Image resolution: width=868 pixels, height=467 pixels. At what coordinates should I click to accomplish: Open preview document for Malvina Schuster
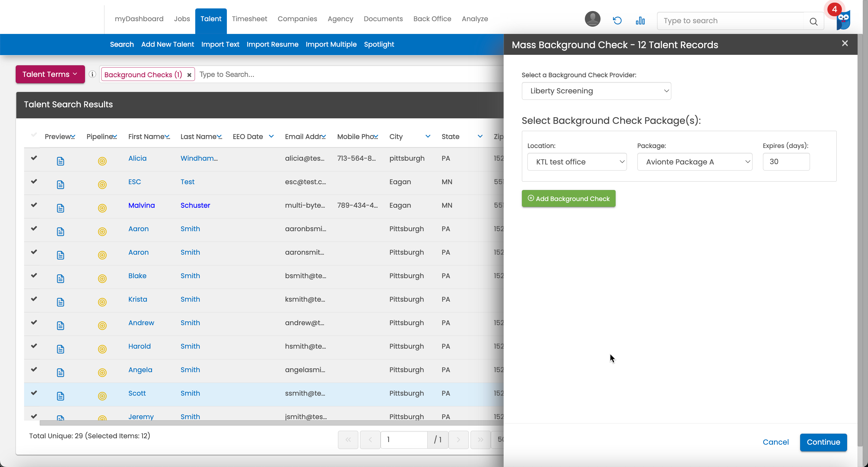pyautogui.click(x=60, y=208)
